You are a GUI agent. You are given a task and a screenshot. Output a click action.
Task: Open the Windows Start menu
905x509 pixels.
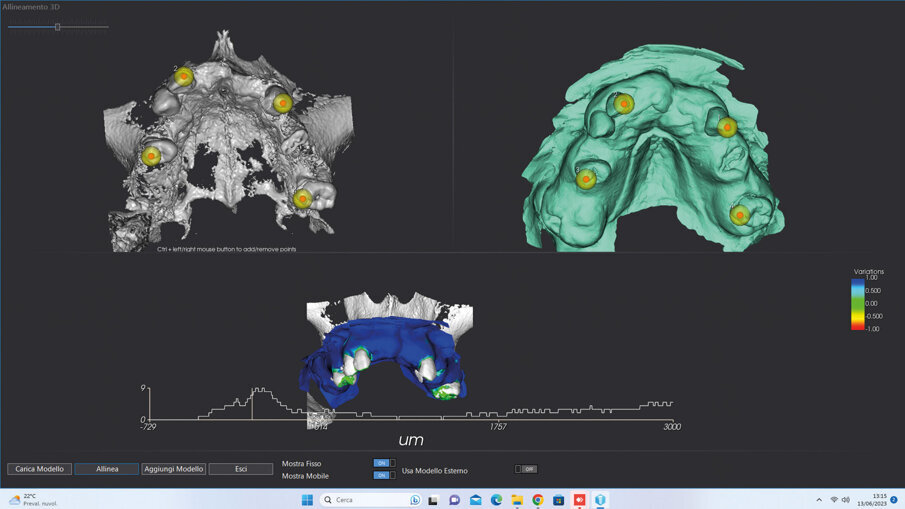307,500
